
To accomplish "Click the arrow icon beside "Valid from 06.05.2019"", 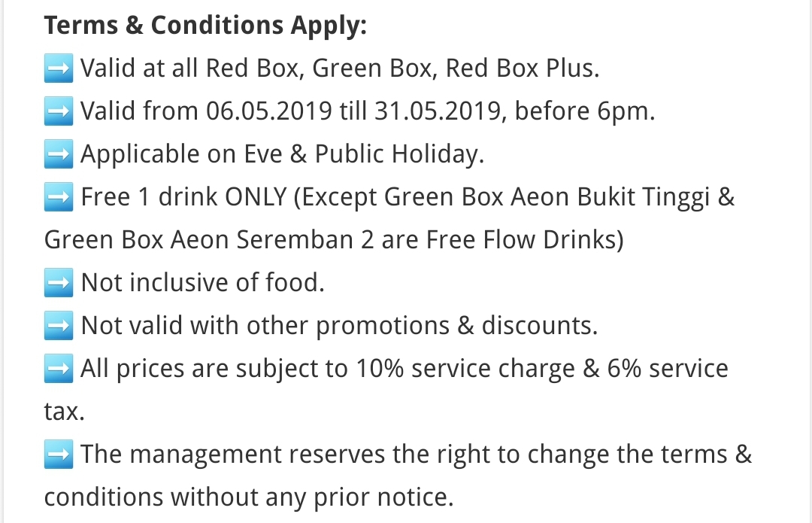I will (x=59, y=111).
